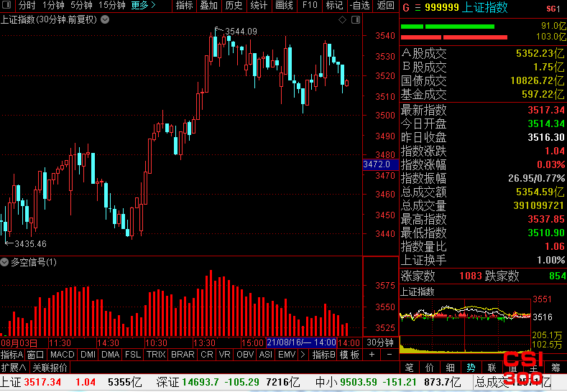Select the 15分钟 period
The image size is (567, 392).
pyautogui.click(x=112, y=5)
